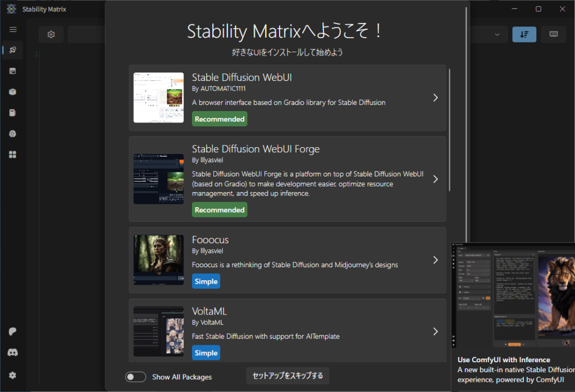The image size is (575, 392).
Task: Open the Discord icon in sidebar
Action: coord(13,352)
